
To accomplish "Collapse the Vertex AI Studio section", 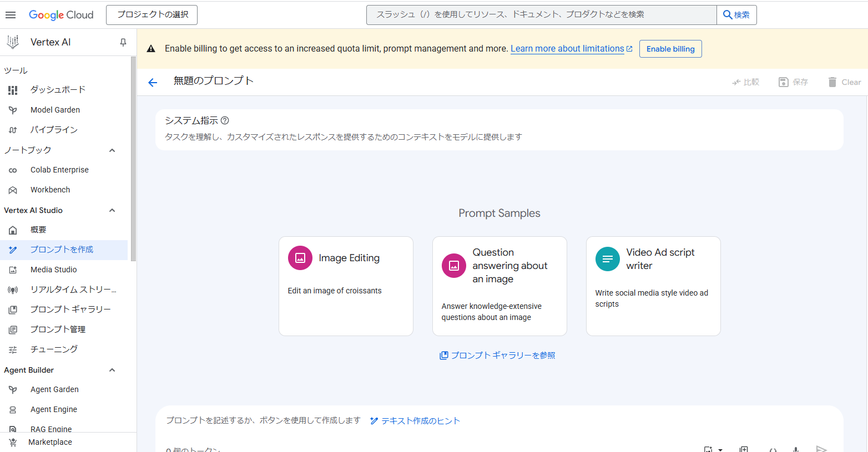I will (x=112, y=210).
